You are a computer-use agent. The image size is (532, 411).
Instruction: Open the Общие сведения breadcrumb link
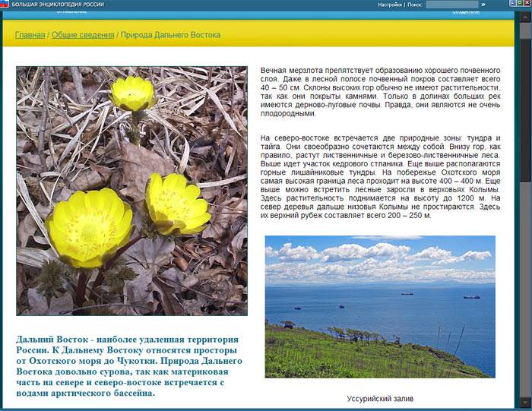[83, 35]
